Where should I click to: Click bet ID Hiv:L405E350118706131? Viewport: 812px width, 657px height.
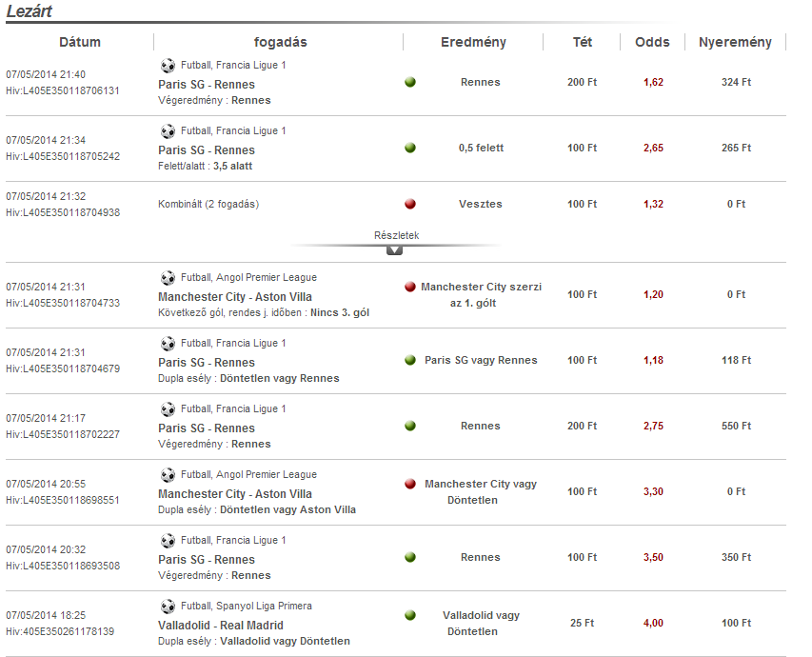pyautogui.click(x=63, y=90)
